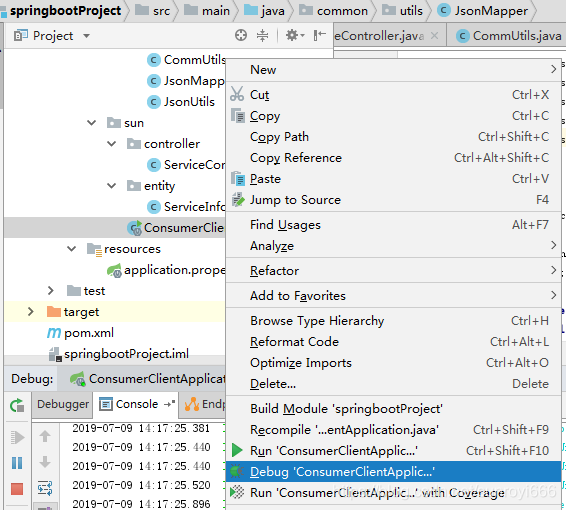Switch to the Debugger tab
Image resolution: width=566 pixels, height=510 pixels.
click(x=63, y=404)
